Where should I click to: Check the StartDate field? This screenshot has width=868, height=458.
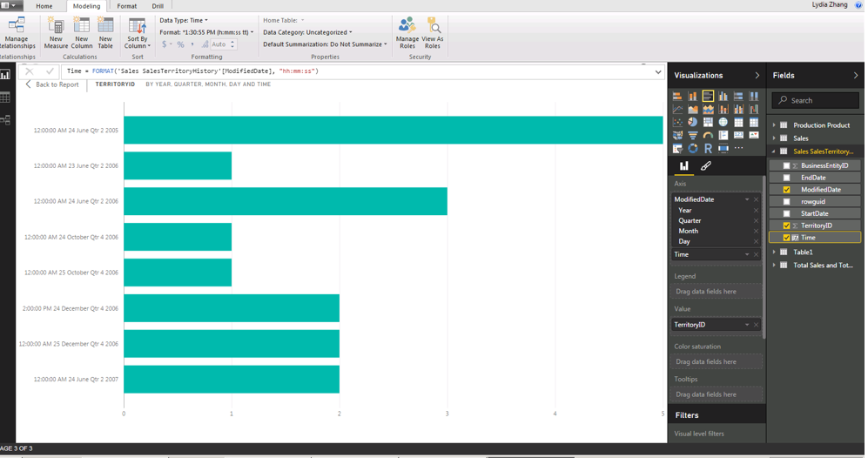[786, 214]
